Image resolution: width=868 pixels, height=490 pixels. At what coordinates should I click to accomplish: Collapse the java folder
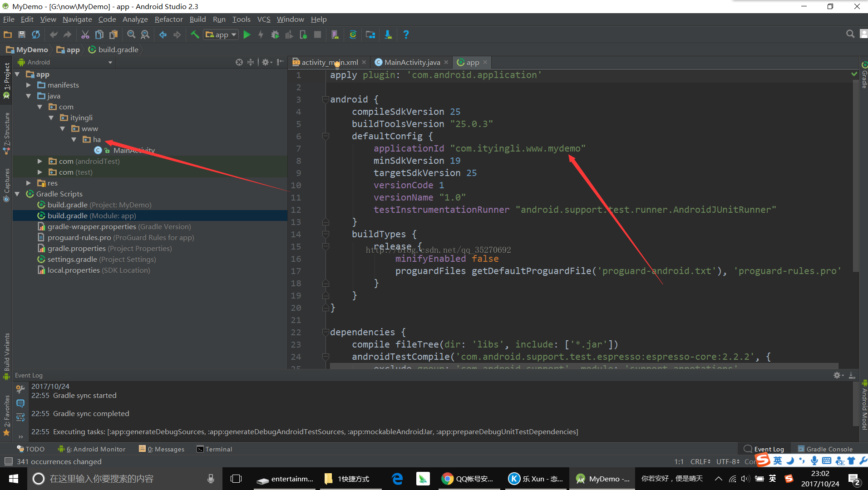pyautogui.click(x=29, y=96)
